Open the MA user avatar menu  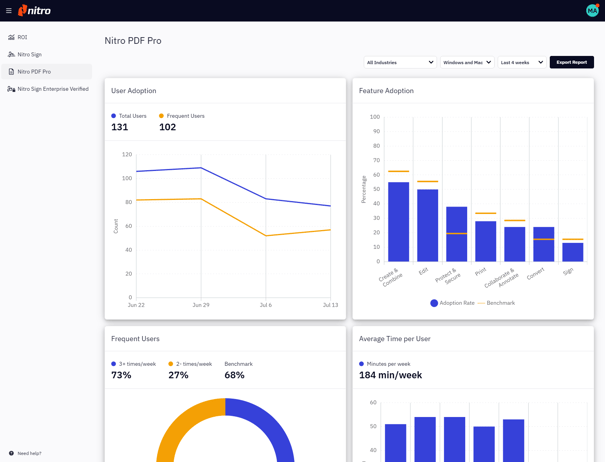(592, 11)
